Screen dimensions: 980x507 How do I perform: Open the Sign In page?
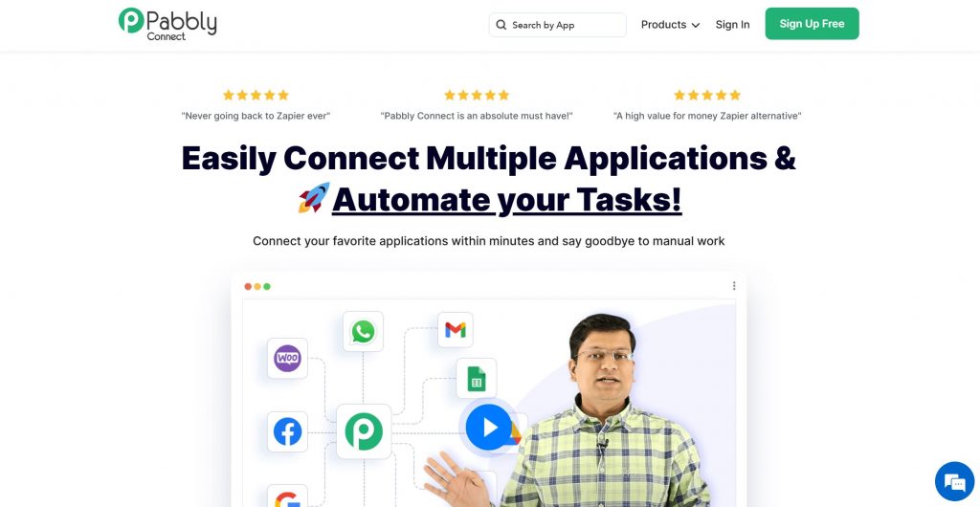click(732, 25)
